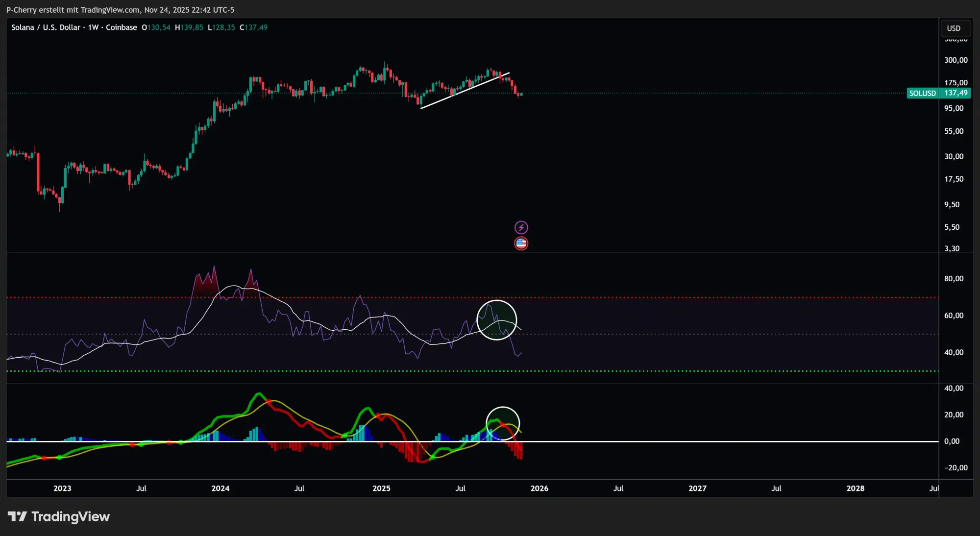This screenshot has width=980, height=536.
Task: Click the white circle annotation in the MACD panel
Action: pyautogui.click(x=503, y=422)
